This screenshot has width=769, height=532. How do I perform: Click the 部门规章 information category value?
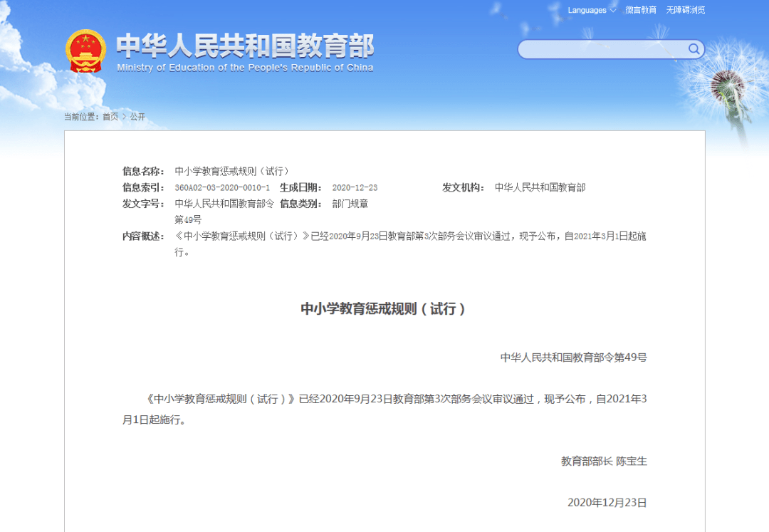point(350,204)
